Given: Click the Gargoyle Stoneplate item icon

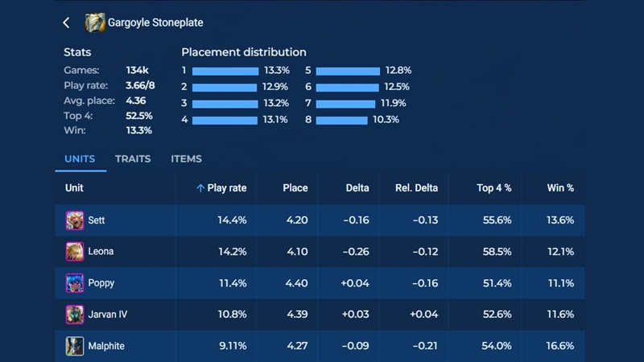Looking at the screenshot, I should (95, 23).
